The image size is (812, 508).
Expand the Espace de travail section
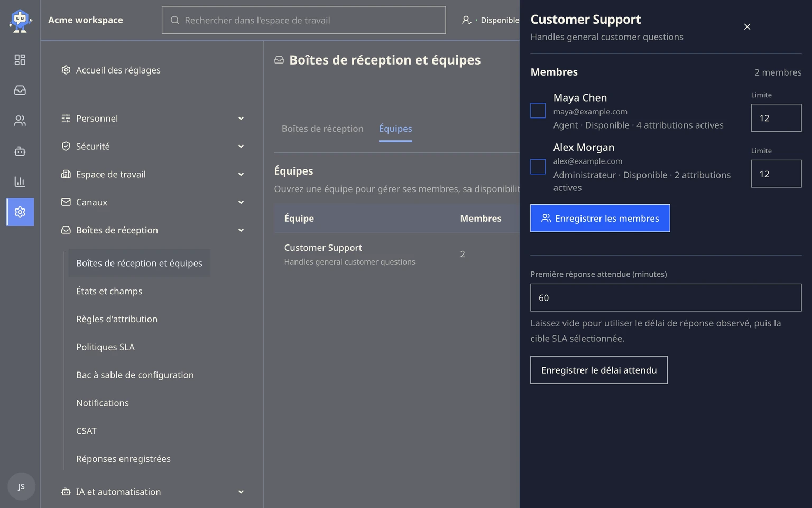pyautogui.click(x=241, y=174)
